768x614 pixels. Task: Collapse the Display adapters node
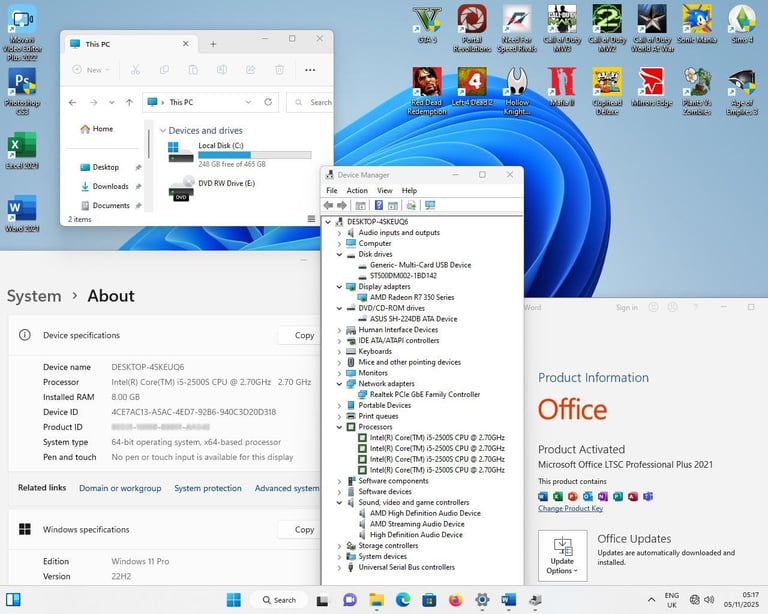[339, 286]
